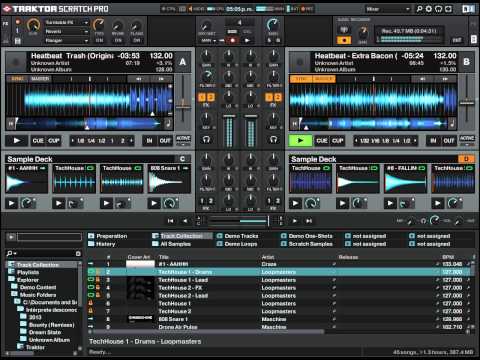Click the NI logo at top right

pos(468,9)
